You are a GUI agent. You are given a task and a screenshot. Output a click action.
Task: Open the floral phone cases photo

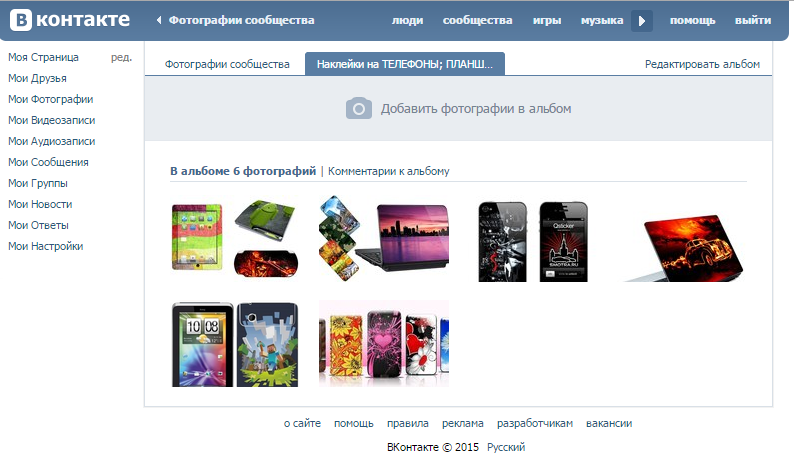click(x=384, y=344)
